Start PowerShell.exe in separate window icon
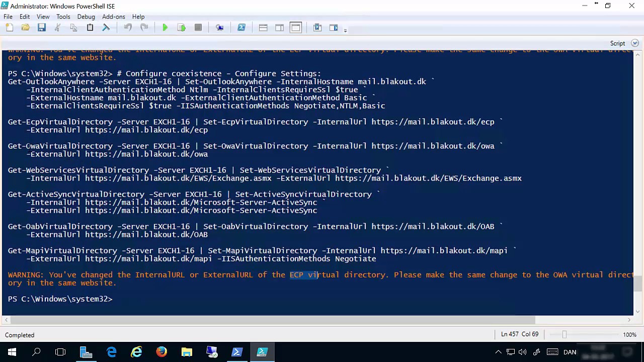The width and height of the screenshot is (644, 362). [242, 28]
